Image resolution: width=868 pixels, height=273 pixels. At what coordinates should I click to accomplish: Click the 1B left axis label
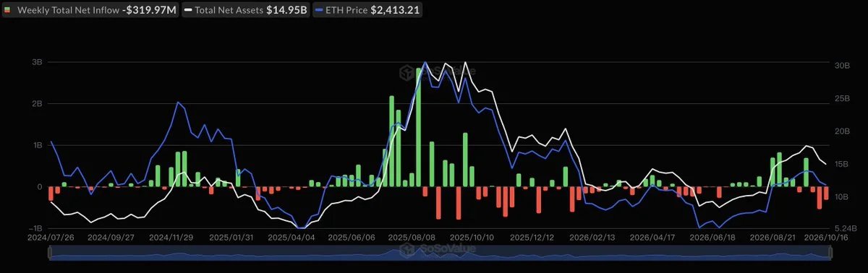[x=38, y=145]
